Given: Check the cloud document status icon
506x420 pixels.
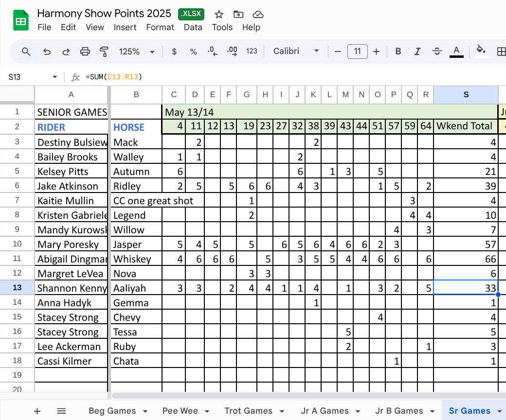Looking at the screenshot, I should pos(258,14).
